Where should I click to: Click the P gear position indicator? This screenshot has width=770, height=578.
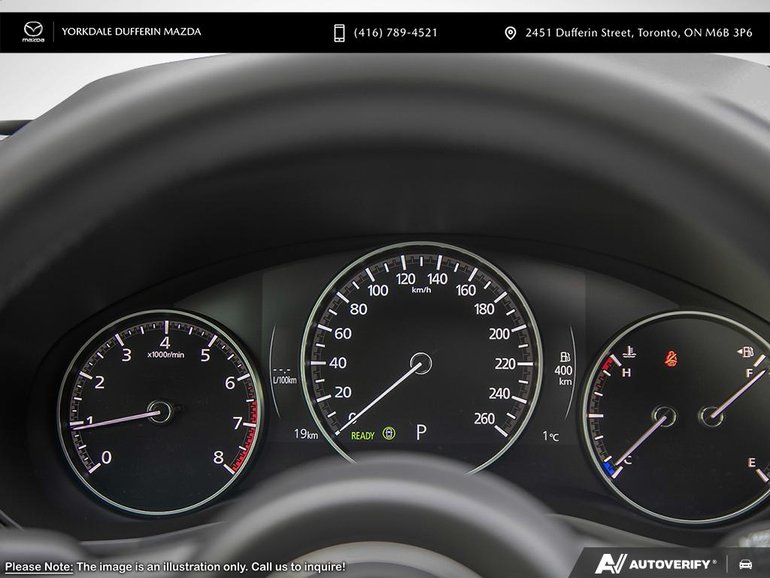(x=421, y=433)
